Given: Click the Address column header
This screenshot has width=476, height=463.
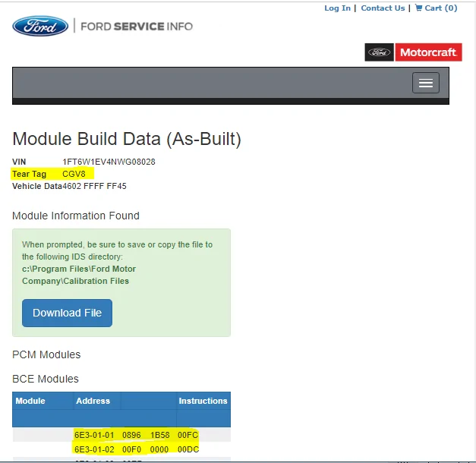Looking at the screenshot, I should (x=93, y=401).
